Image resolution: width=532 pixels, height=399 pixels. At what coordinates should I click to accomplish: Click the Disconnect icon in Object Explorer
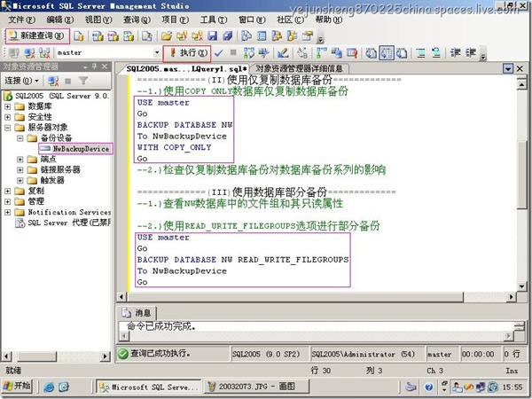tap(53, 81)
